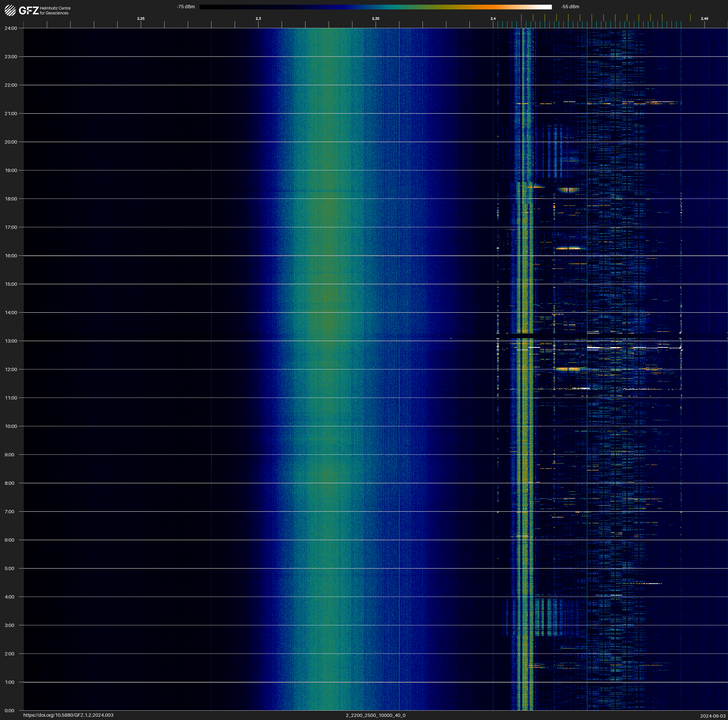Select the 6:00 time marker
This screenshot has width=728, height=720.
9,540
